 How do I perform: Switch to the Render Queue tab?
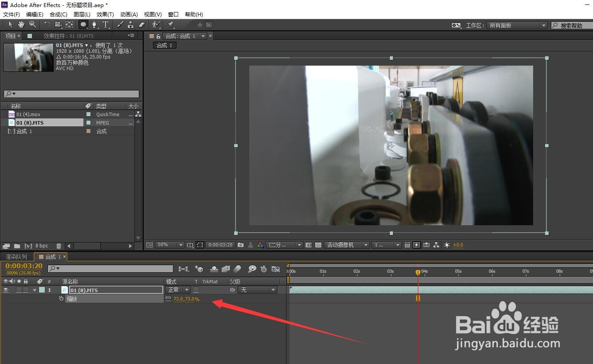[x=16, y=257]
